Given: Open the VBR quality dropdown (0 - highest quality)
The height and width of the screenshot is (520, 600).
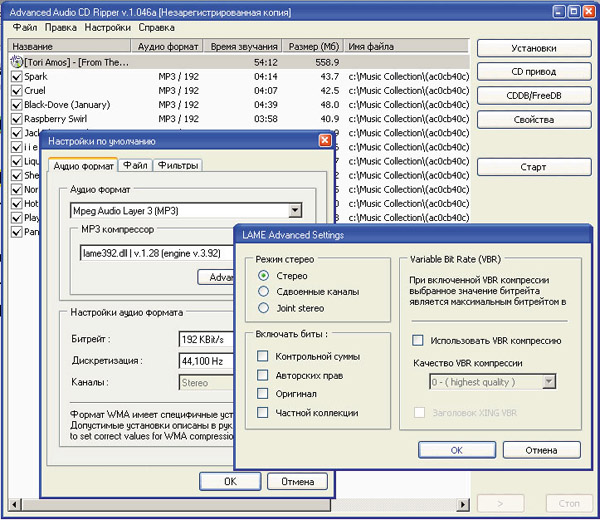Looking at the screenshot, I should pyautogui.click(x=549, y=381).
